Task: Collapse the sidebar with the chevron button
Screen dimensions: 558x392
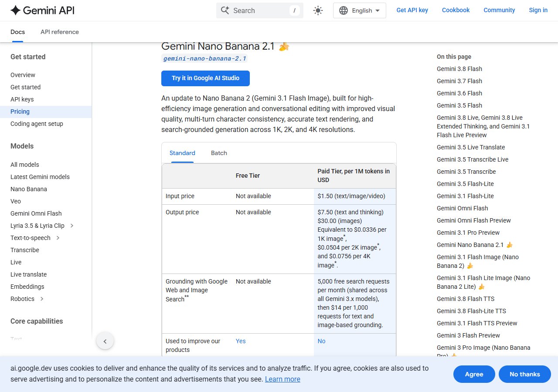Action: [105, 341]
